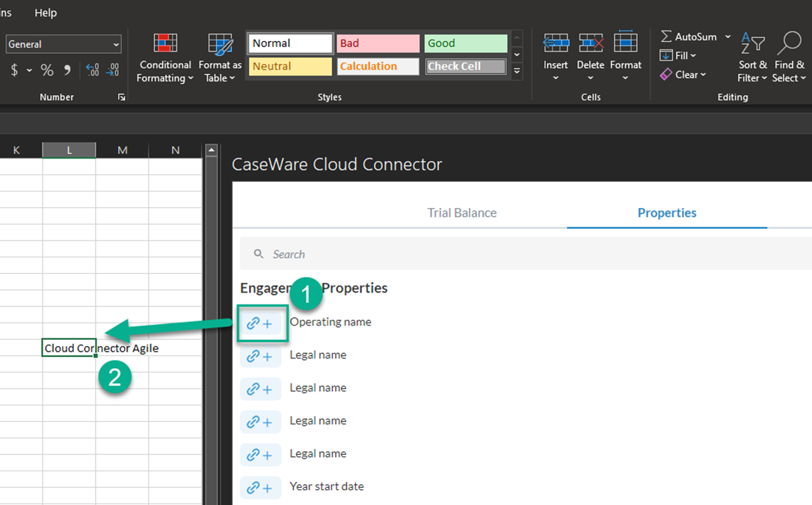Decrease decimal places

[112, 70]
